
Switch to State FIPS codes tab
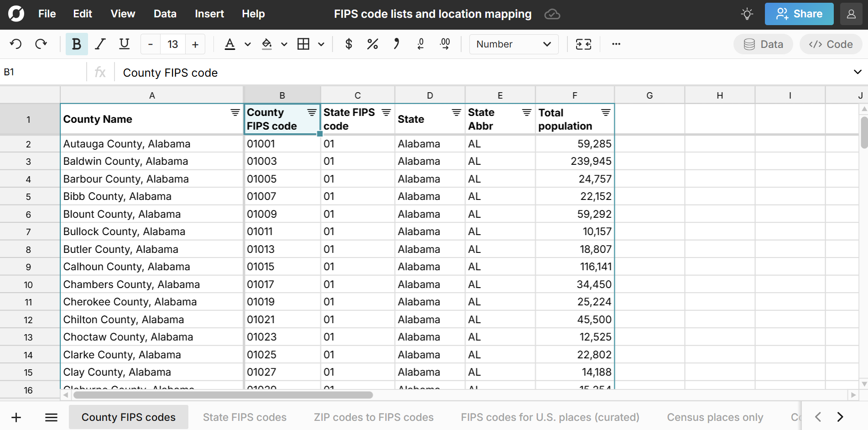tap(244, 417)
